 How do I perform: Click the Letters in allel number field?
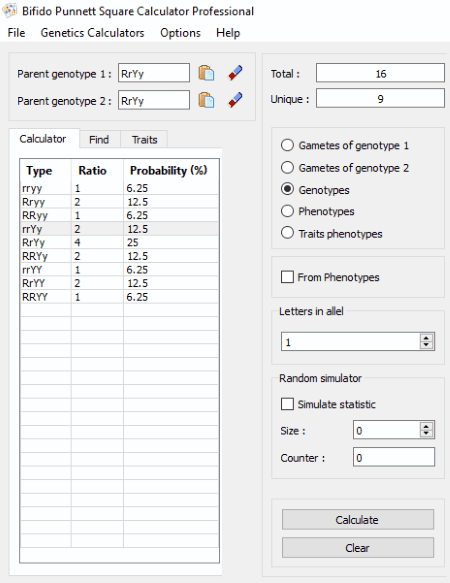click(350, 341)
